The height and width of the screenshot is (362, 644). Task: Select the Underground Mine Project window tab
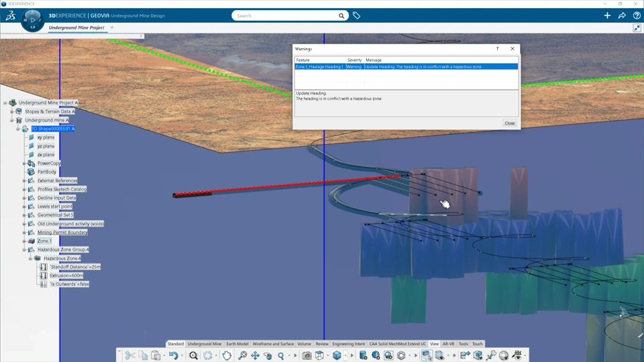(x=76, y=27)
